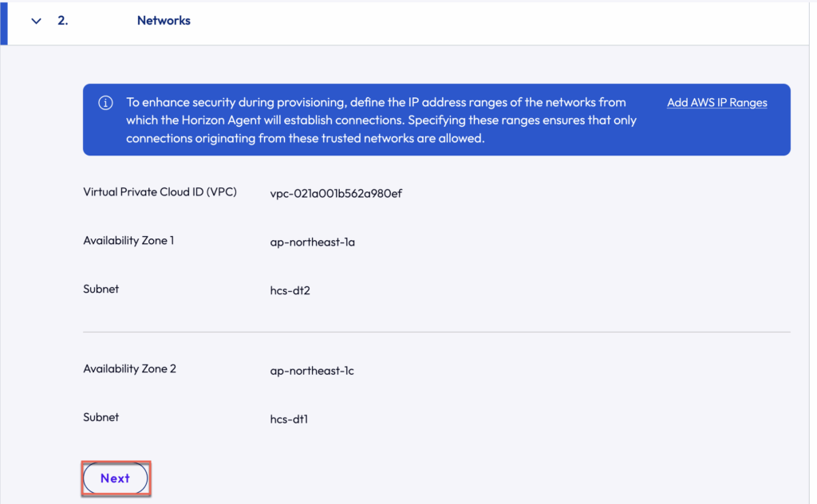
Task: Select the VPC ID value vpc-021a001b562a980ef
Action: [x=335, y=193]
